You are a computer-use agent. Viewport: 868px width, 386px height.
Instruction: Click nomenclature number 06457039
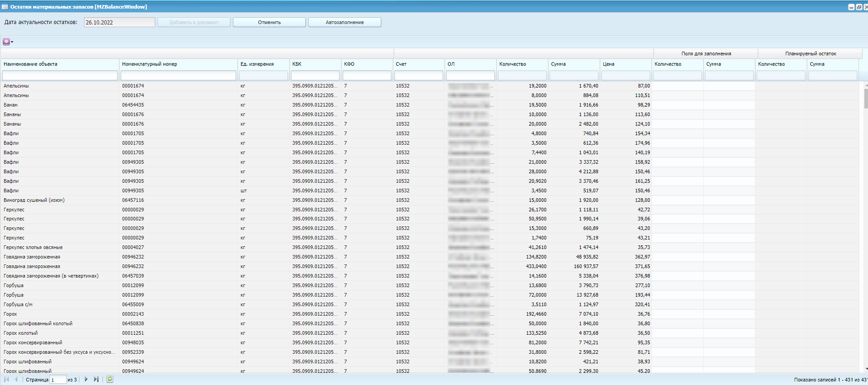pyautogui.click(x=133, y=276)
